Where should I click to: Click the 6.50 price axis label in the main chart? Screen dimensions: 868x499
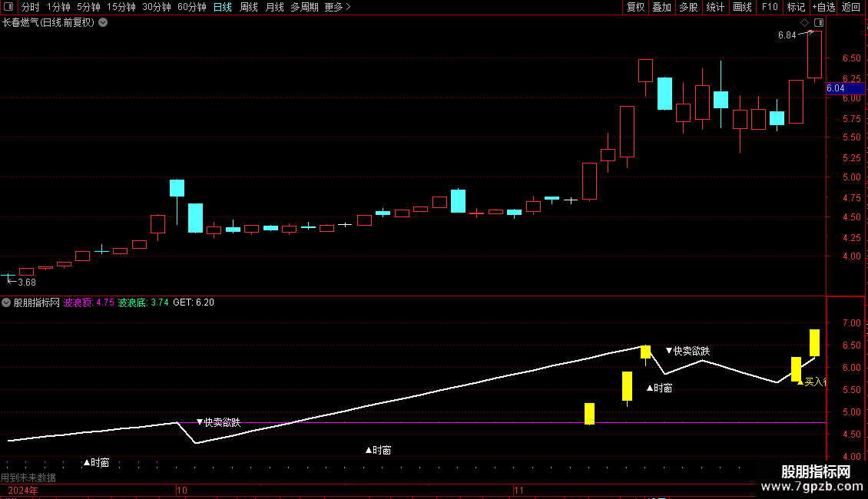pos(851,58)
